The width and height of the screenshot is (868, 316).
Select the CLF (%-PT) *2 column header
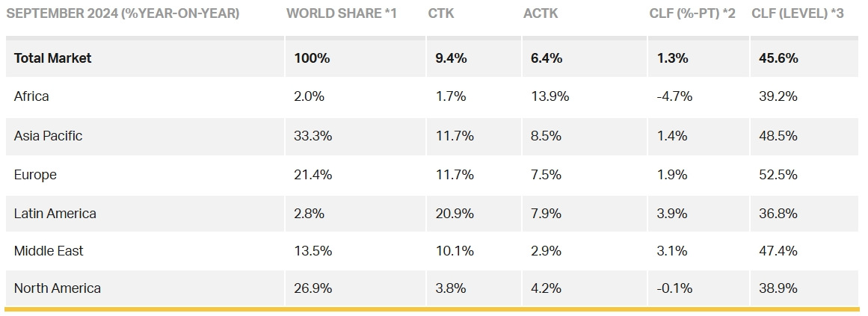pos(692,13)
